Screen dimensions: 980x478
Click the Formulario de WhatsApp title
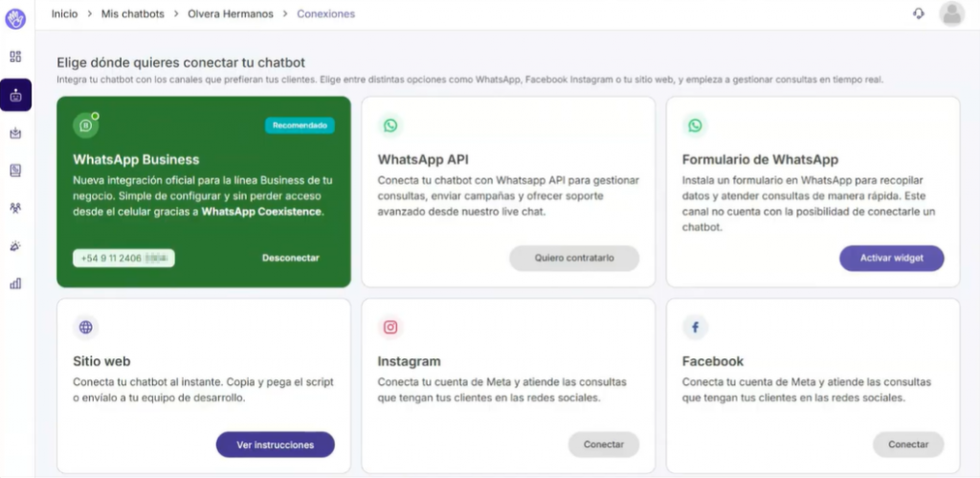coord(760,159)
